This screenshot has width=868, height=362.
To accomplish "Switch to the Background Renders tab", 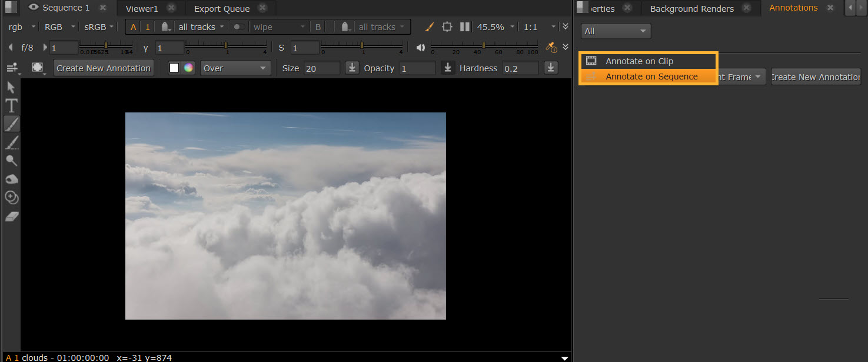I will click(x=691, y=9).
